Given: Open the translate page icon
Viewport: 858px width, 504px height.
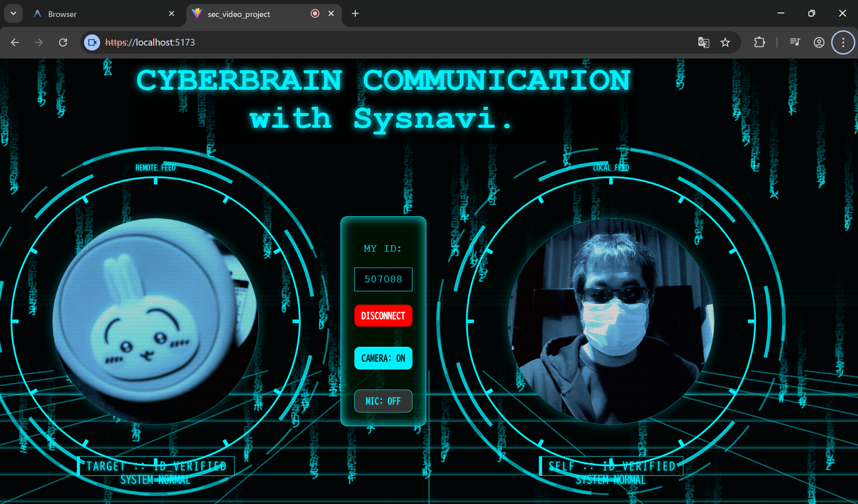Looking at the screenshot, I should click(x=704, y=42).
